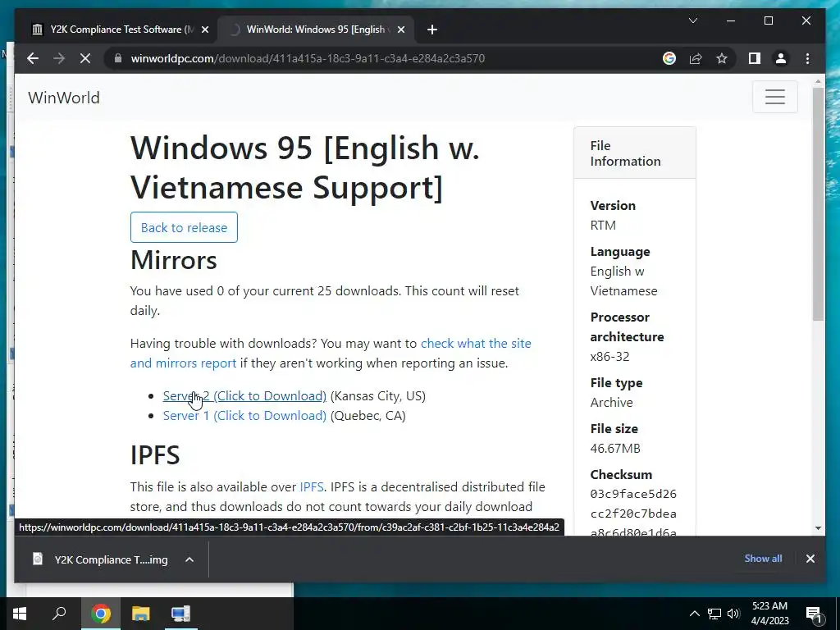
Task: Click Chrome icon in the taskbar
Action: [x=100, y=614]
